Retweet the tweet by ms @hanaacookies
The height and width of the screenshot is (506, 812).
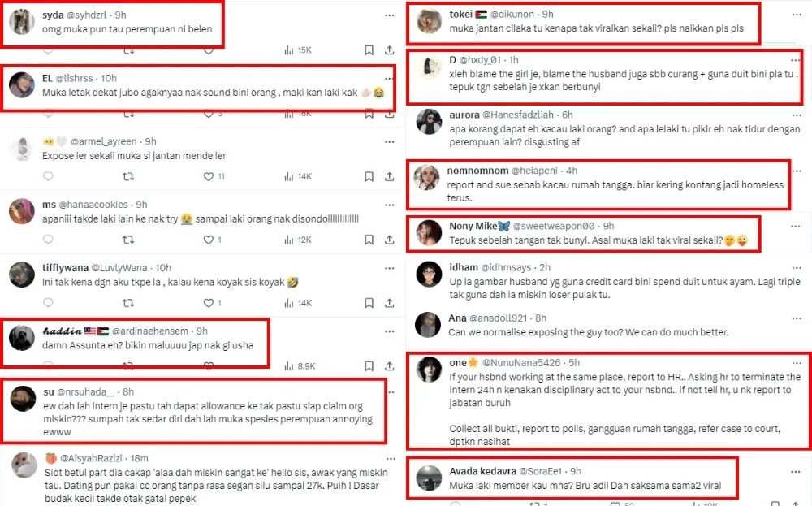click(x=128, y=240)
